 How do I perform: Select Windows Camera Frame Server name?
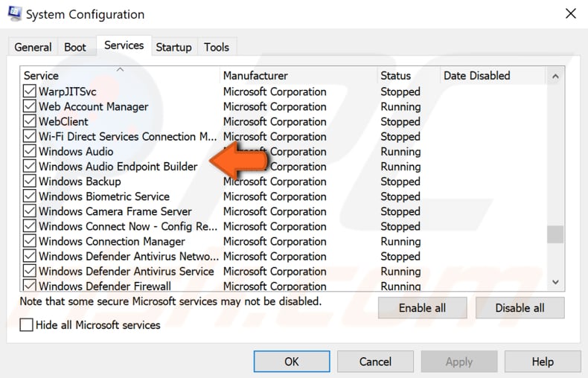[x=115, y=211]
